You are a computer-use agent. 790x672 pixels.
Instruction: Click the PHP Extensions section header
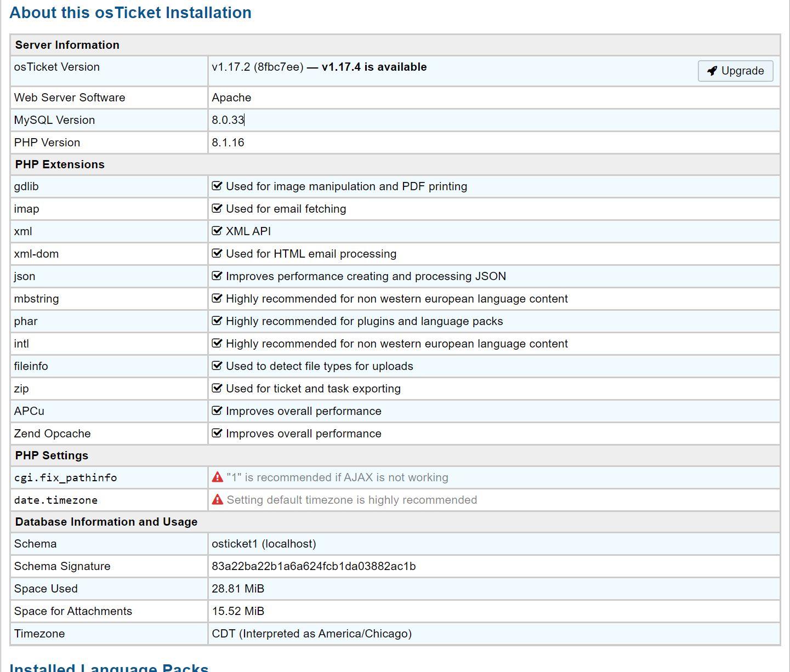[60, 164]
